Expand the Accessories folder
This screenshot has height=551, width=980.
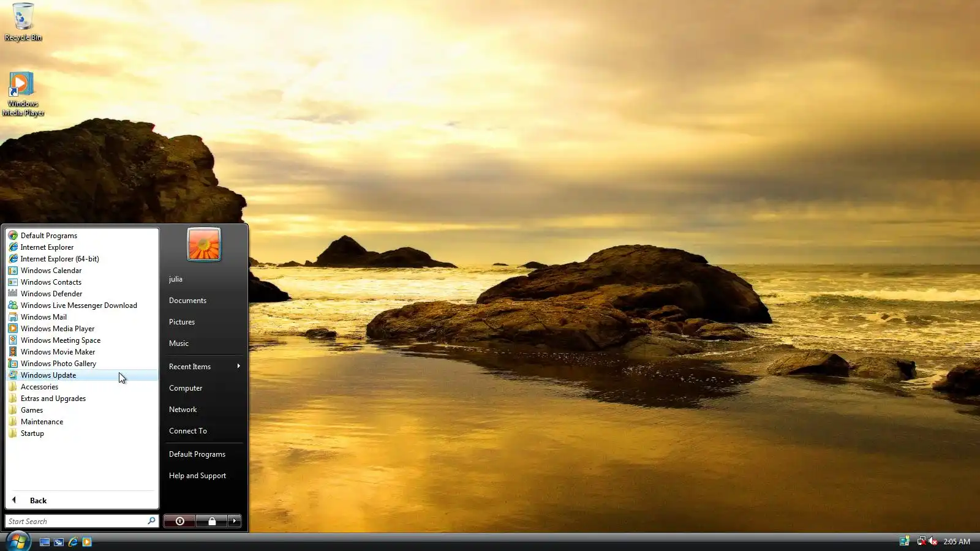pos(82,387)
